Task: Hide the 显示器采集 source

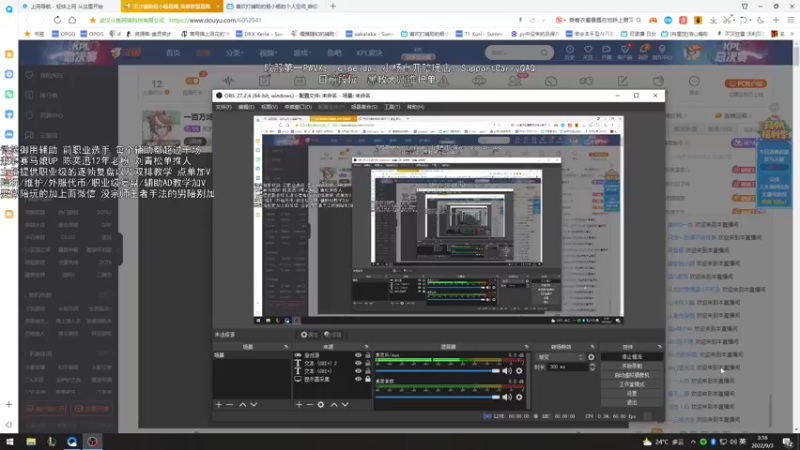Action: (358, 379)
